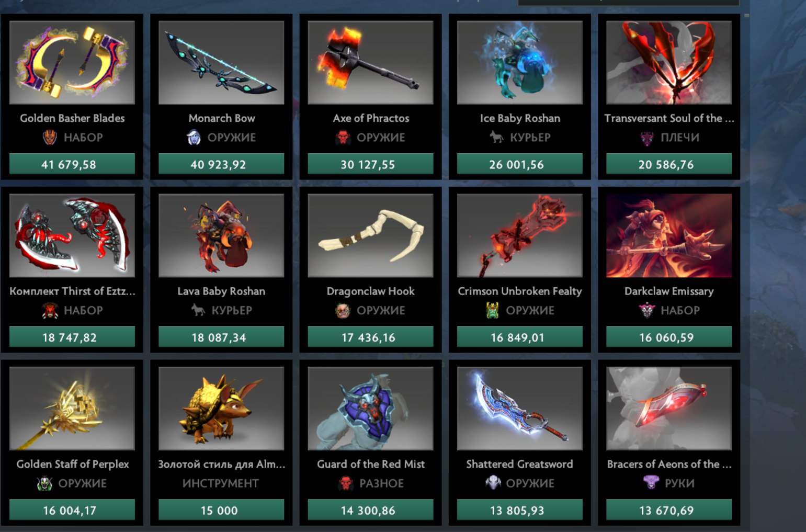Click the hero icon under Crimson Unbroken Fealty
Image resolution: width=806 pixels, height=532 pixels.
(x=492, y=311)
